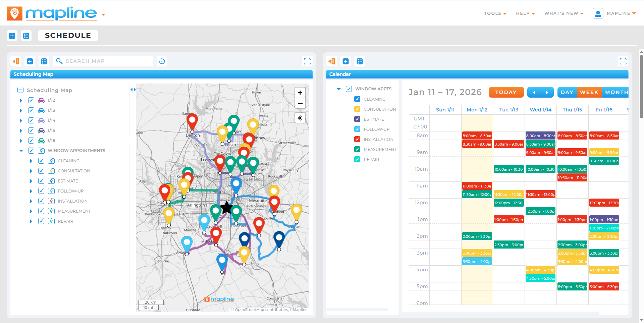Image resolution: width=644 pixels, height=323 pixels.
Task: Expand Calendar panel to fullscreen
Action: pos(623,61)
